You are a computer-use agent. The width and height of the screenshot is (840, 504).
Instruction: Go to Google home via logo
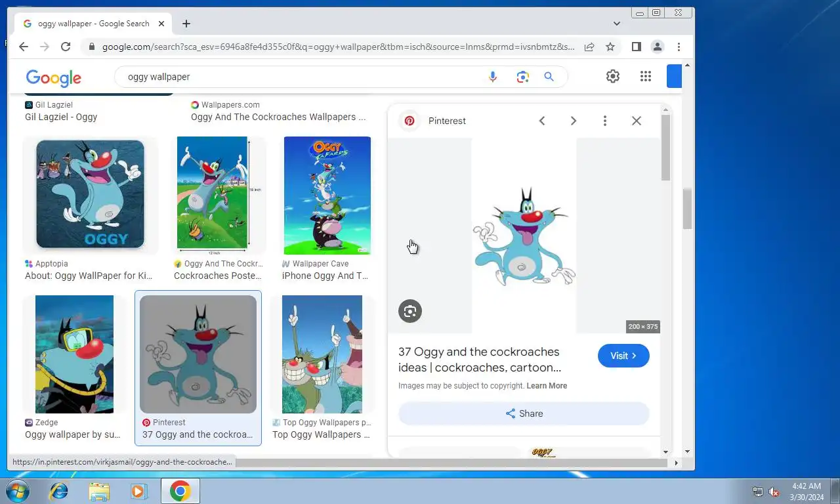(54, 77)
